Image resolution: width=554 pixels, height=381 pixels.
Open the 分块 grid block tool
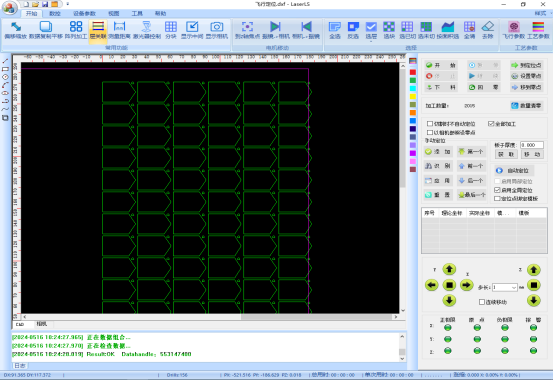click(171, 30)
